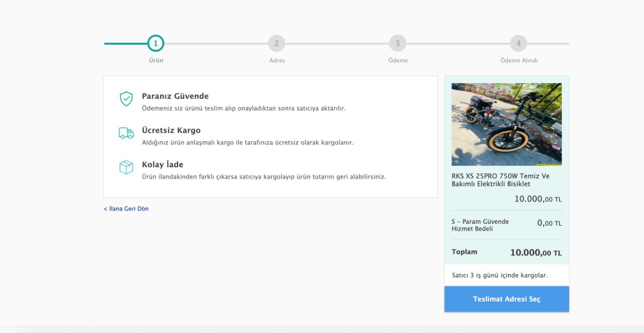Go back via İlana Geri Dön link

[126, 209]
